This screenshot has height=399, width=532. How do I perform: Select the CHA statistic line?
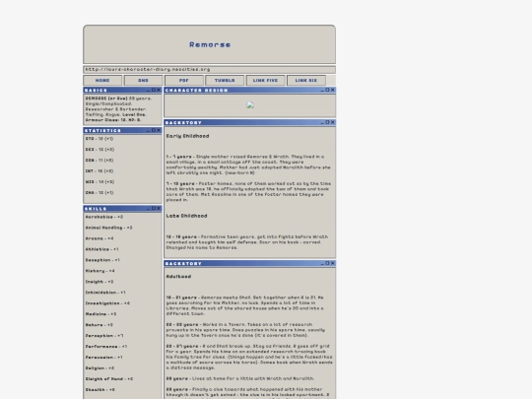pyautogui.click(x=100, y=193)
